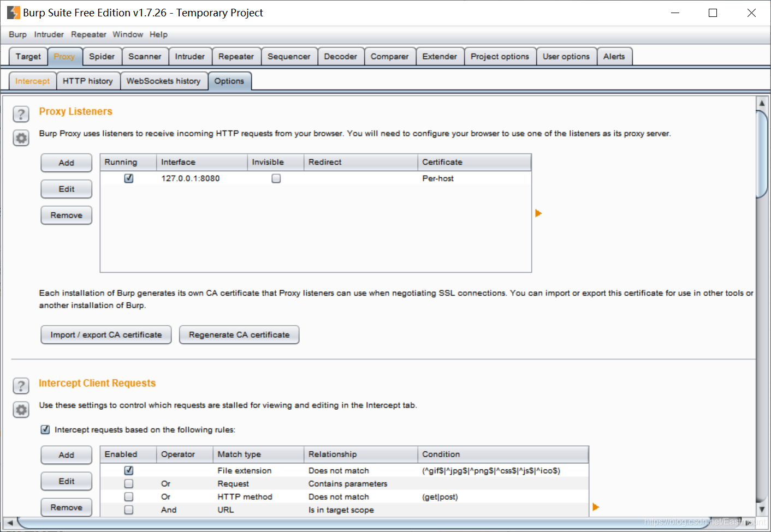This screenshot has width=771, height=532.
Task: Switch to the Intercept sub-tab
Action: (x=33, y=81)
